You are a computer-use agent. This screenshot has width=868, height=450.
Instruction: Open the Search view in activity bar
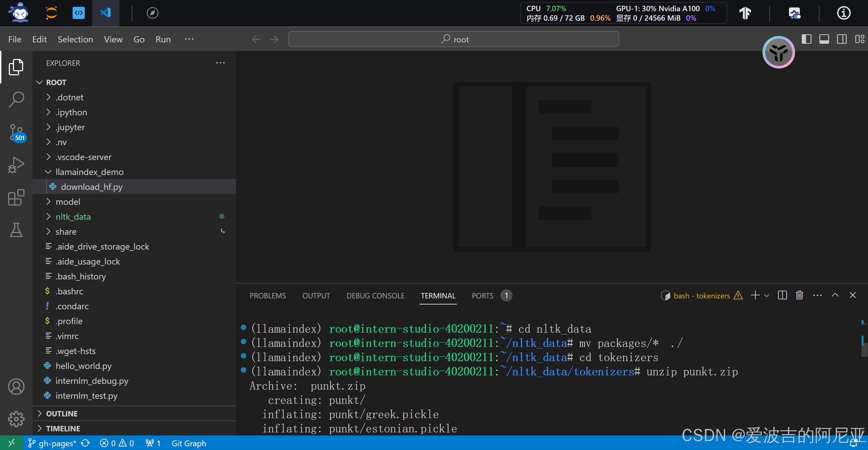click(16, 99)
